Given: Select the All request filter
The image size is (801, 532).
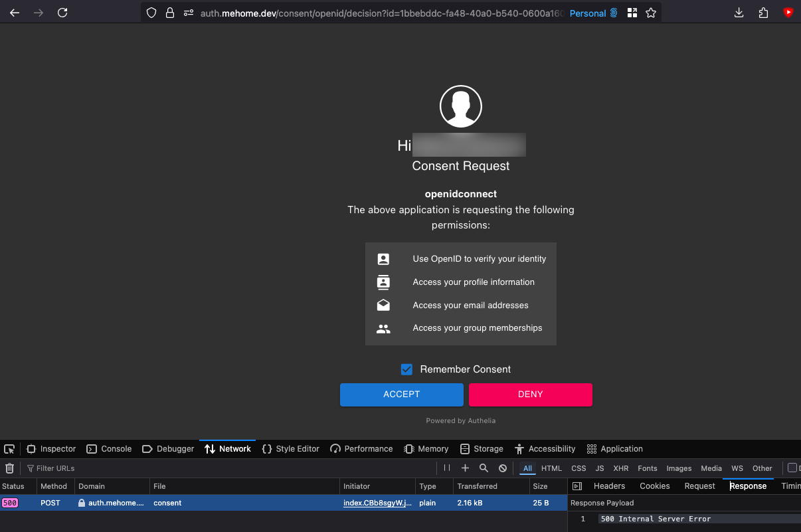Looking at the screenshot, I should (528, 468).
